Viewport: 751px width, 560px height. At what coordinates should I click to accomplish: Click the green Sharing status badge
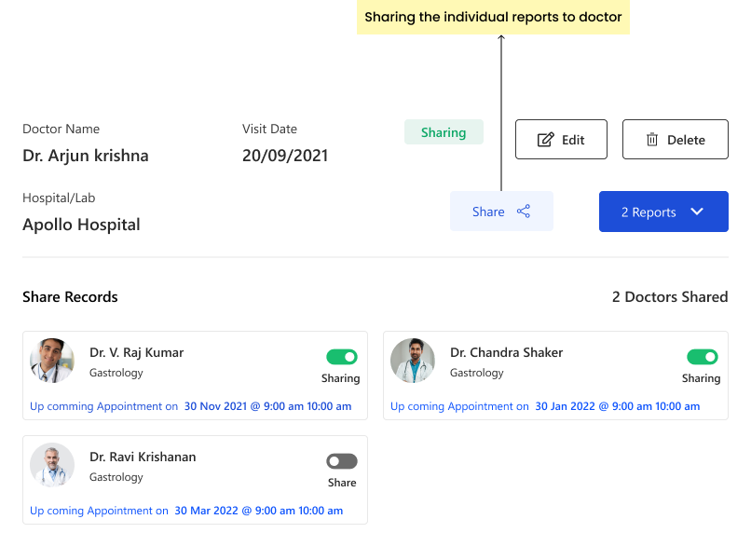coord(444,132)
